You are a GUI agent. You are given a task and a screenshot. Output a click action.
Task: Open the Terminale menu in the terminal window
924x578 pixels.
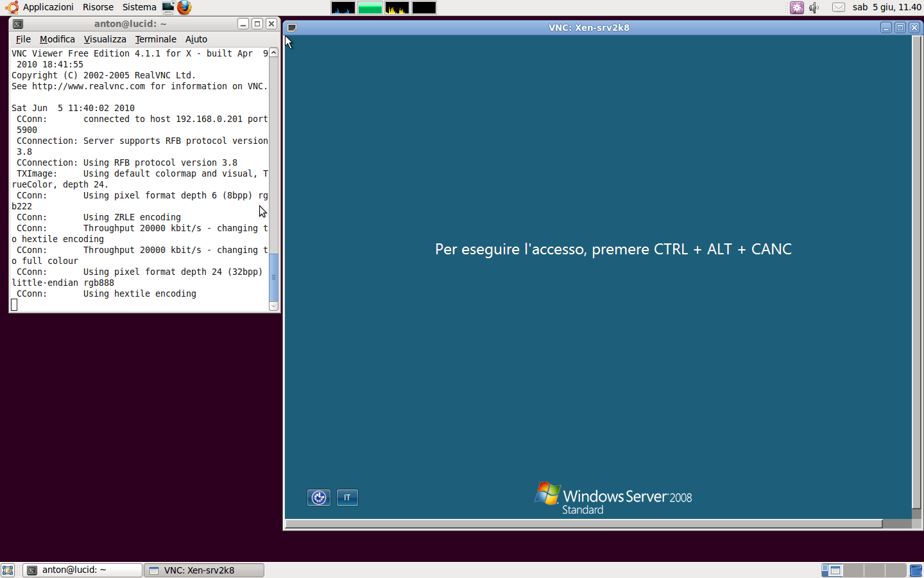pyautogui.click(x=155, y=39)
